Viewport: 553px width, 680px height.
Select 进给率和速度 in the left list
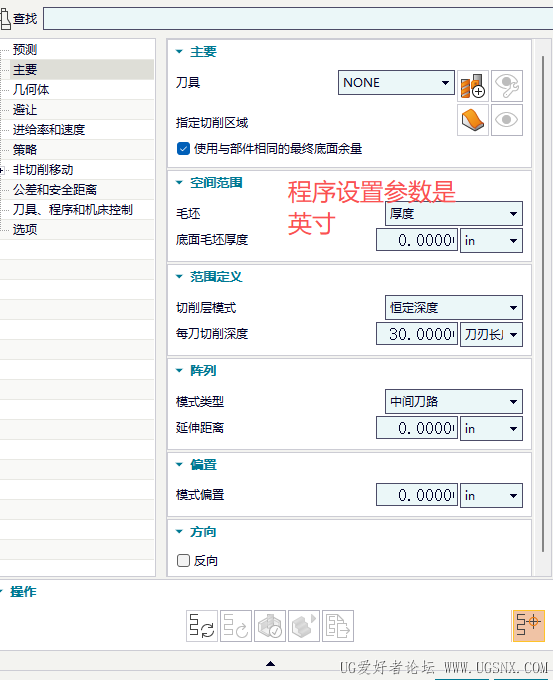point(49,129)
